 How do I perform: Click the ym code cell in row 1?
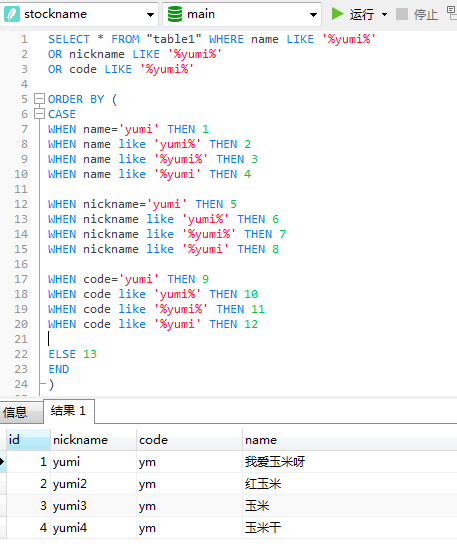[189, 462]
